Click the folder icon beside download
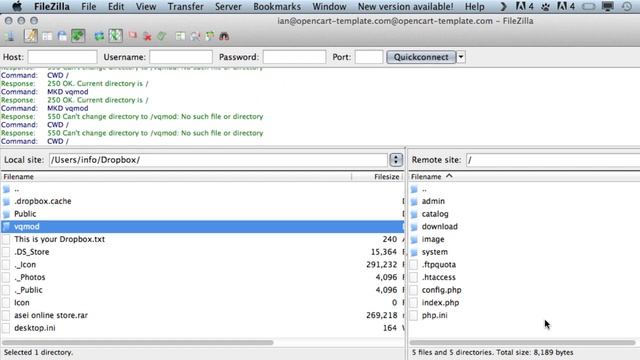Image resolution: width=640 pixels, height=360 pixels. (414, 227)
